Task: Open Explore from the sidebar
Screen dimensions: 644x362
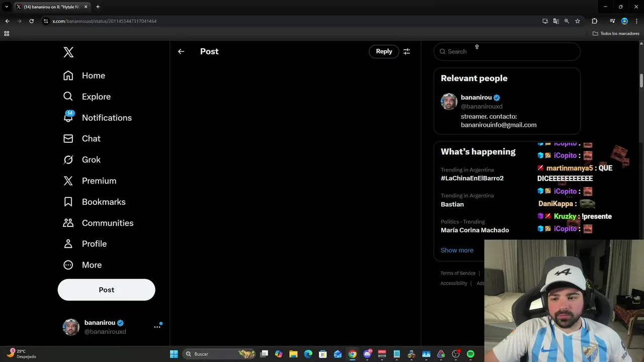Action: tap(87, 97)
